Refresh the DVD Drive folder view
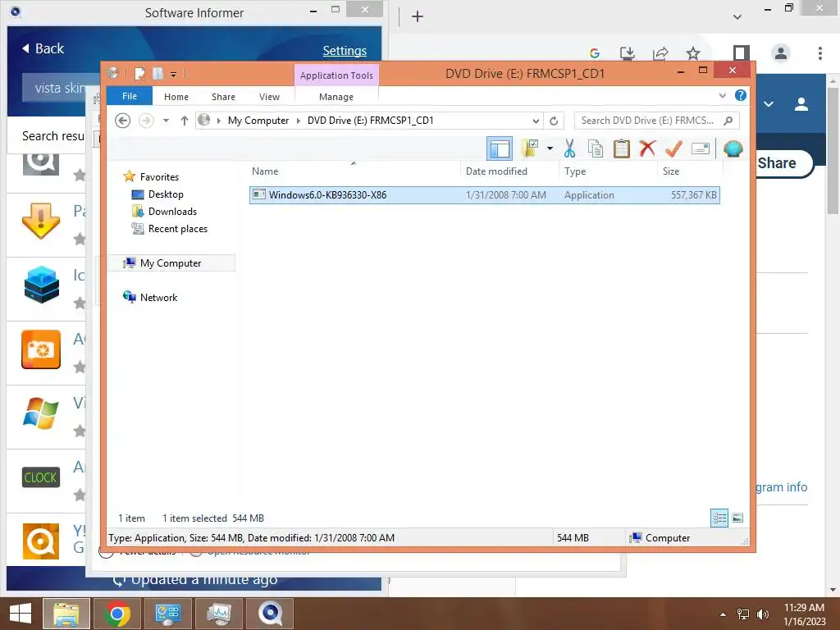The height and width of the screenshot is (630, 840). tap(554, 121)
